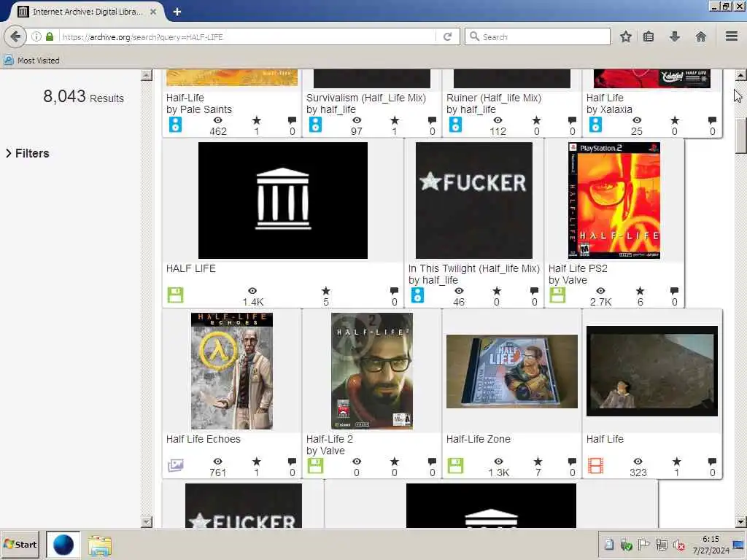Open the hamburger menu in Firefox
Viewport: 747px width, 560px height.
[x=732, y=36]
